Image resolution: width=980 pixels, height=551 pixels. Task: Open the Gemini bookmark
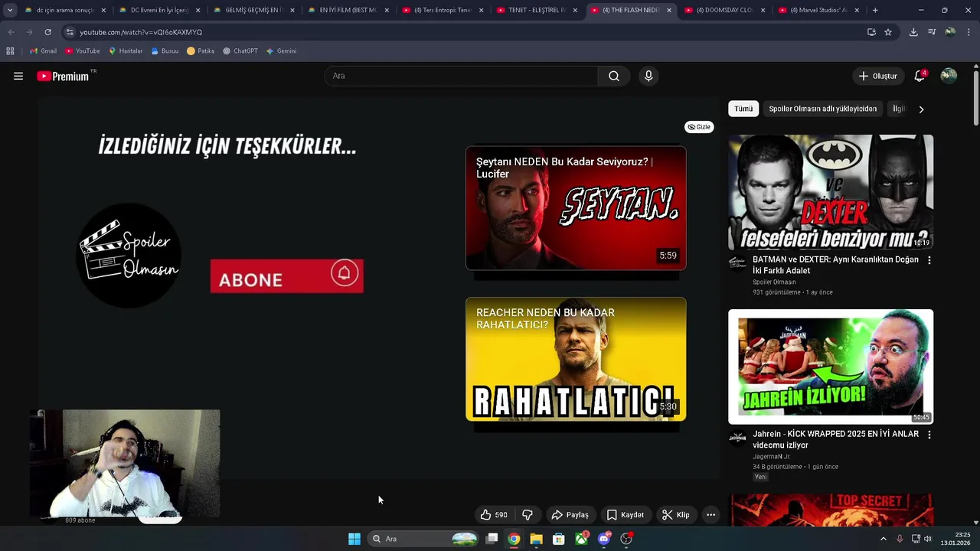point(281,51)
